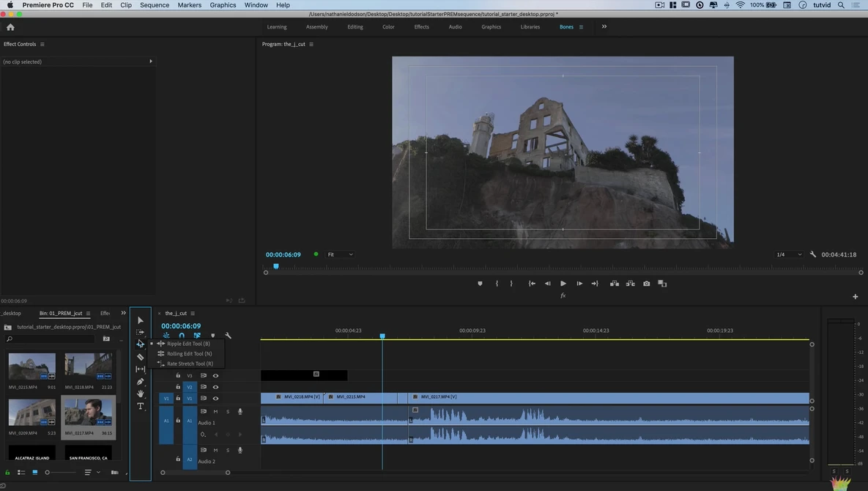Open the Fit zoom level dropdown

[x=340, y=254]
